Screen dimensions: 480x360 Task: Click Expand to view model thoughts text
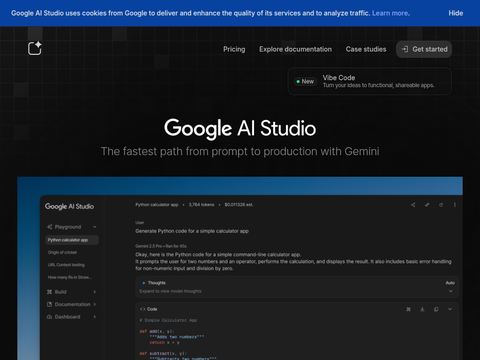(x=170, y=291)
